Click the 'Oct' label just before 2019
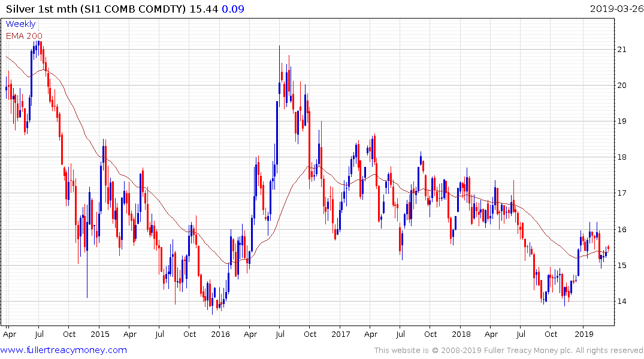644x359 pixels. (x=551, y=334)
